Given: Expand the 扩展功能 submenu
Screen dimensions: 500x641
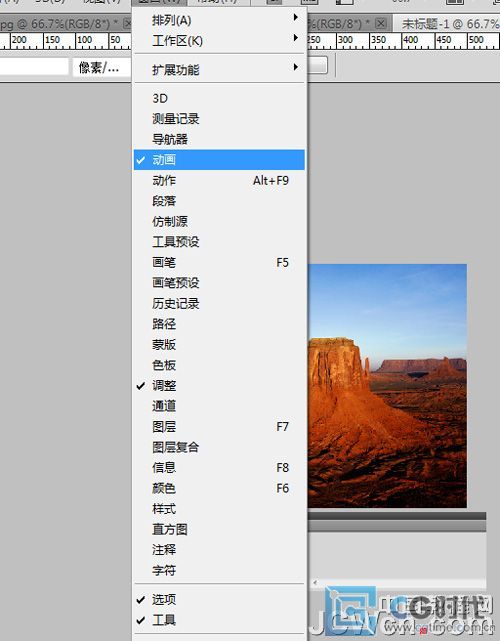Looking at the screenshot, I should click(219, 70).
